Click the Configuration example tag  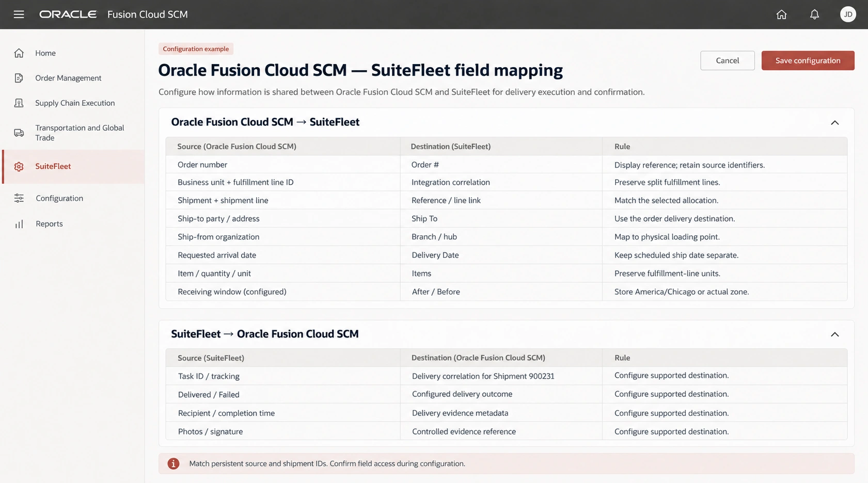[x=196, y=49]
